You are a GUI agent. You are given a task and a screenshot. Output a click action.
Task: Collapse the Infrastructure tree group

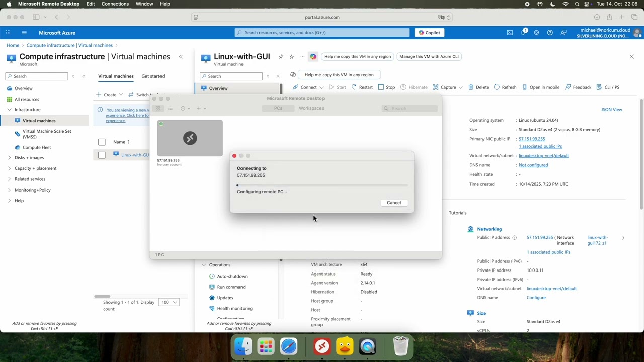9,110
